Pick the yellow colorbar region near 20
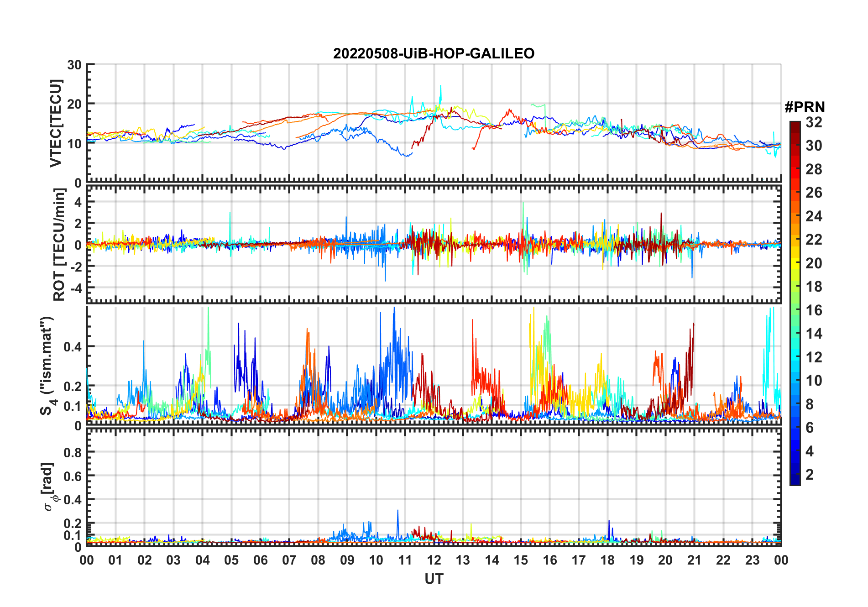 coord(795,263)
